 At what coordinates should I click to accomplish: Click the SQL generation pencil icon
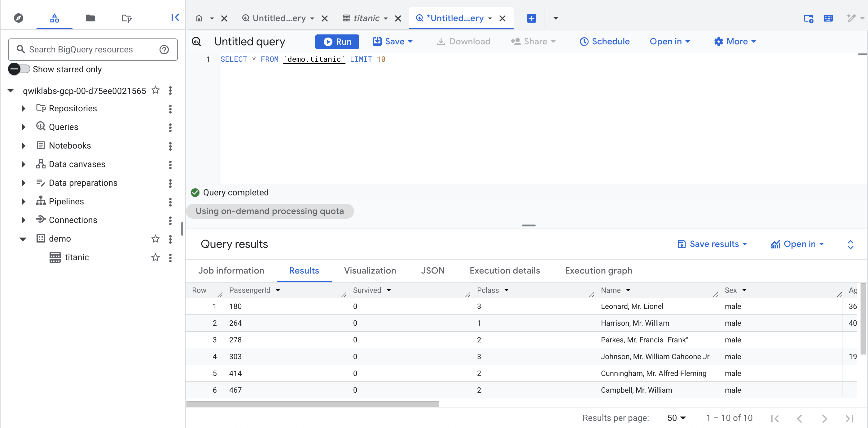pyautogui.click(x=852, y=18)
